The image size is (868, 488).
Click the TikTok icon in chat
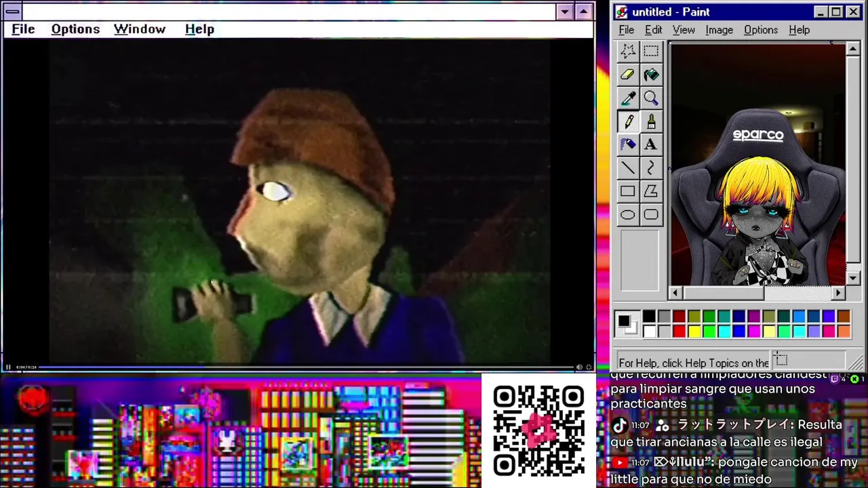(619, 425)
